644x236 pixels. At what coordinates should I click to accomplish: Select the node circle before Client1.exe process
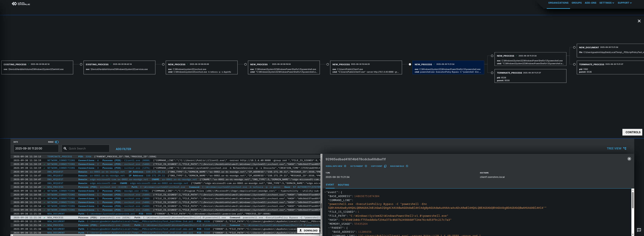[328, 64]
